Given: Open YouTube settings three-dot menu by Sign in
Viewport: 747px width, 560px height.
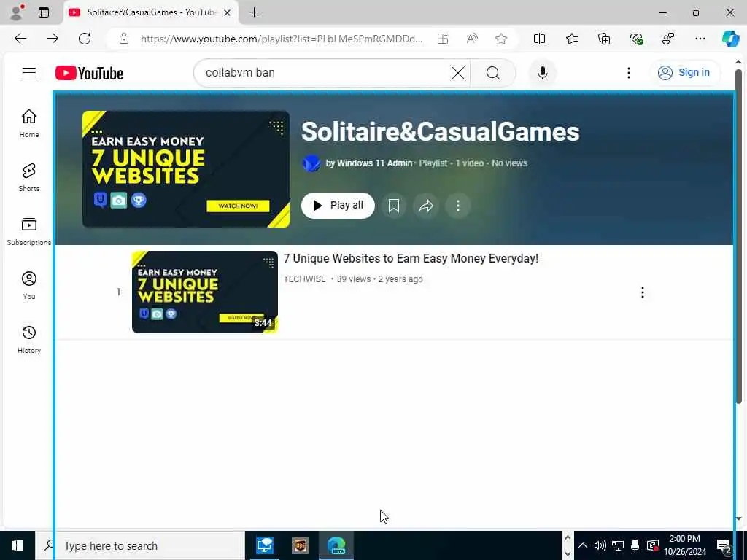Looking at the screenshot, I should pyautogui.click(x=629, y=73).
